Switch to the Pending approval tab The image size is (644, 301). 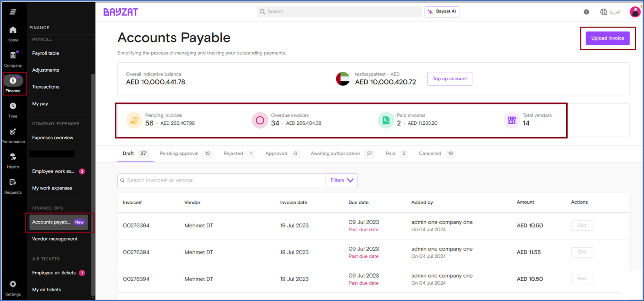(179, 154)
